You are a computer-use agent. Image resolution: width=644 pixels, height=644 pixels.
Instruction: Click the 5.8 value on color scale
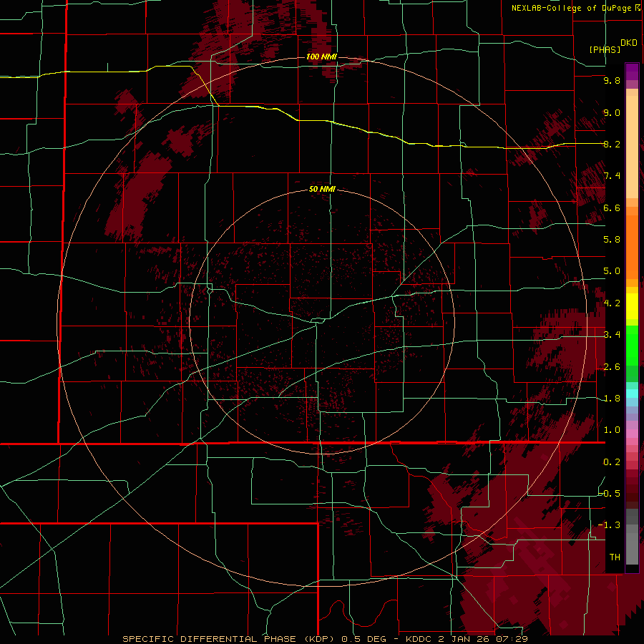(612, 240)
